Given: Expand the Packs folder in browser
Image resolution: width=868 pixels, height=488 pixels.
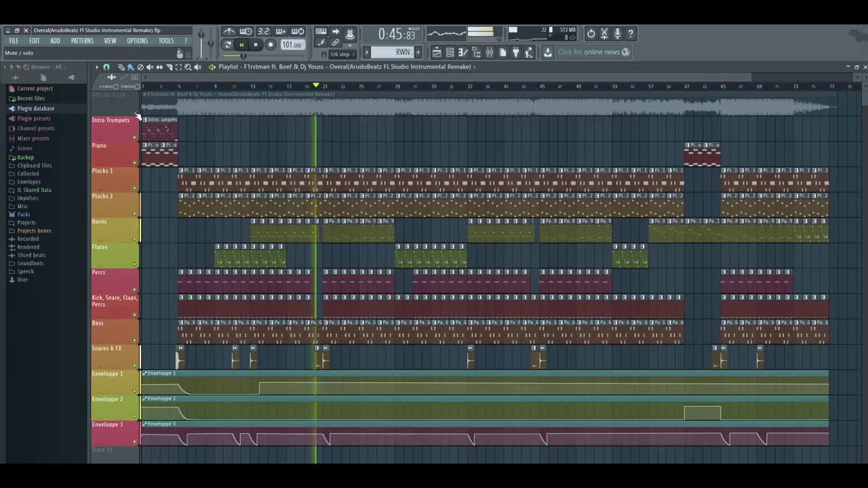Looking at the screenshot, I should (23, 214).
